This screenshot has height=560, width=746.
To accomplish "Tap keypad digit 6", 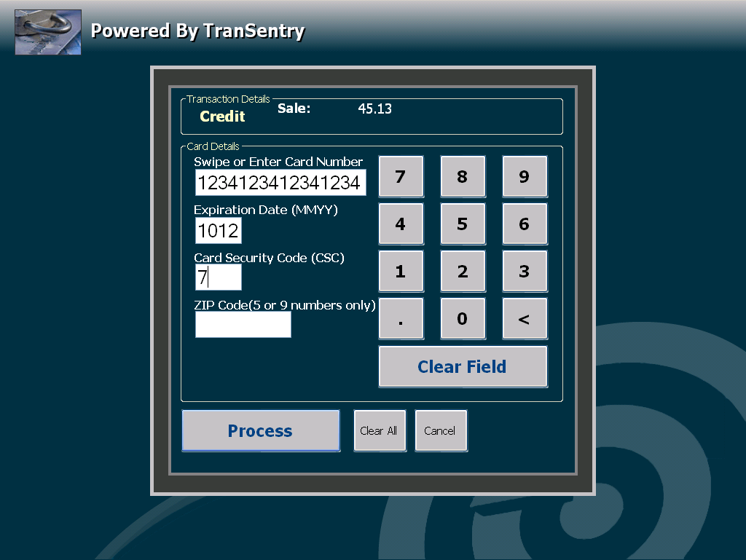I will [x=525, y=224].
